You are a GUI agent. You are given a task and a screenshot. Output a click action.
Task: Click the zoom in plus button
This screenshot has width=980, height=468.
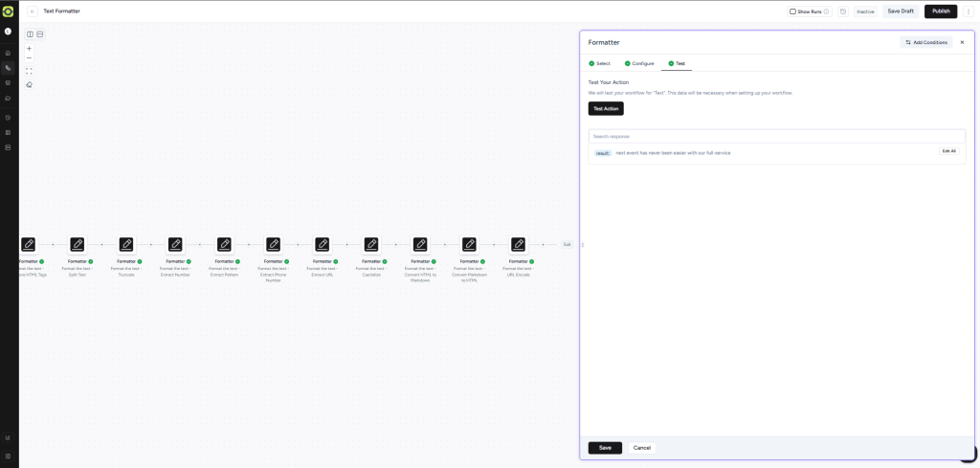click(x=29, y=48)
